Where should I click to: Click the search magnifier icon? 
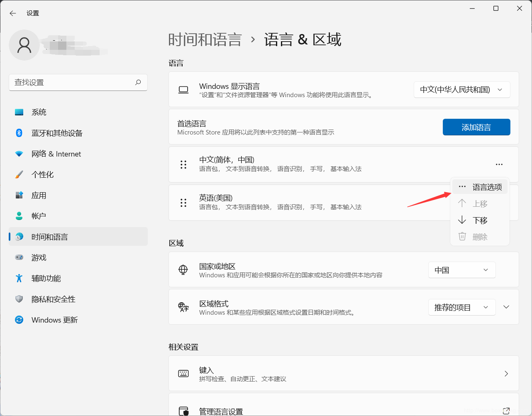point(138,82)
